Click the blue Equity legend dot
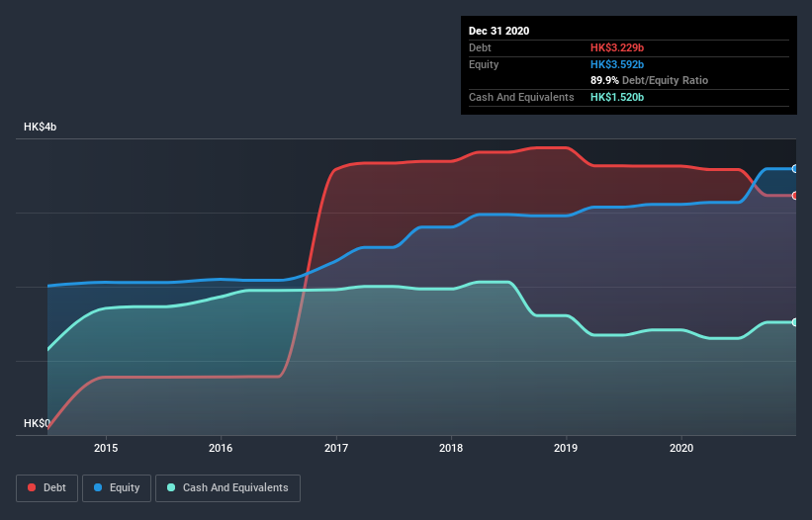This screenshot has width=812, height=520. point(98,487)
